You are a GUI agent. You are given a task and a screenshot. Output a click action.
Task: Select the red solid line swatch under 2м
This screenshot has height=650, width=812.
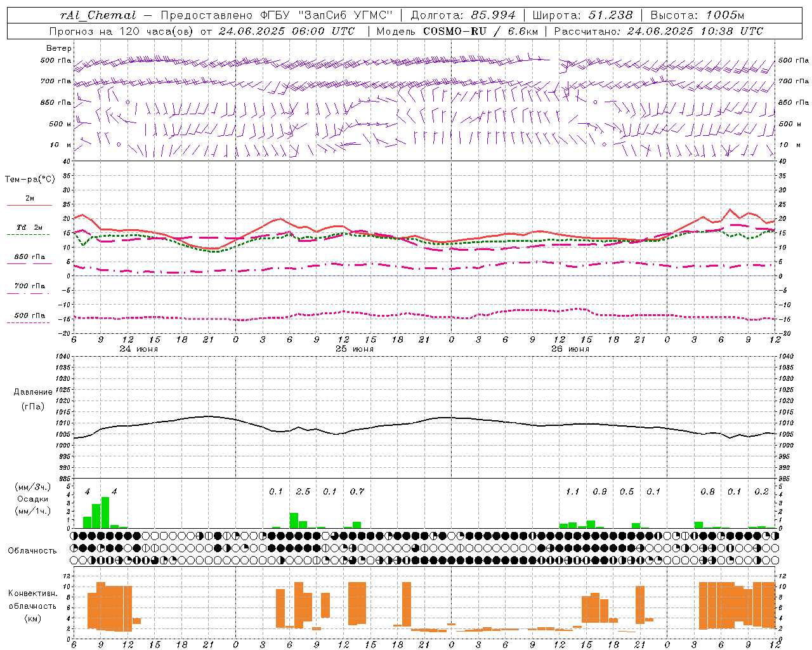(x=29, y=205)
